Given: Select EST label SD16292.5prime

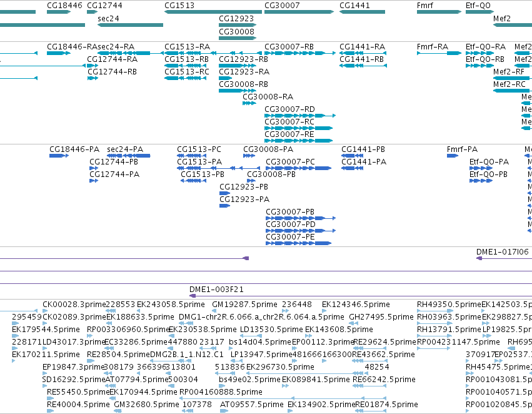Looking at the screenshot, I should 74,380.
